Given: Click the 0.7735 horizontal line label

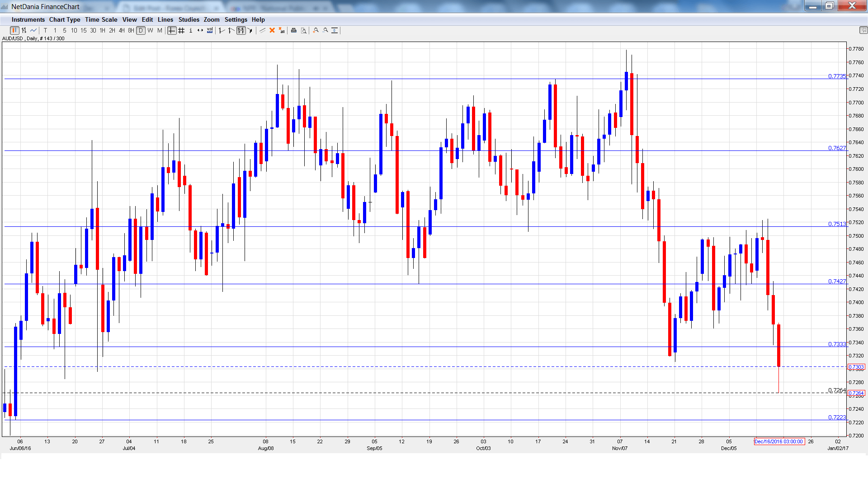Looking at the screenshot, I should 836,76.
